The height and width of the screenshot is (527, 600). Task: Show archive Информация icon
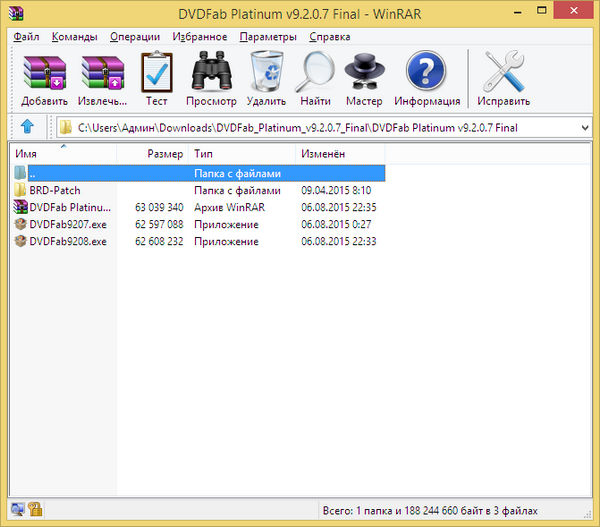427,79
